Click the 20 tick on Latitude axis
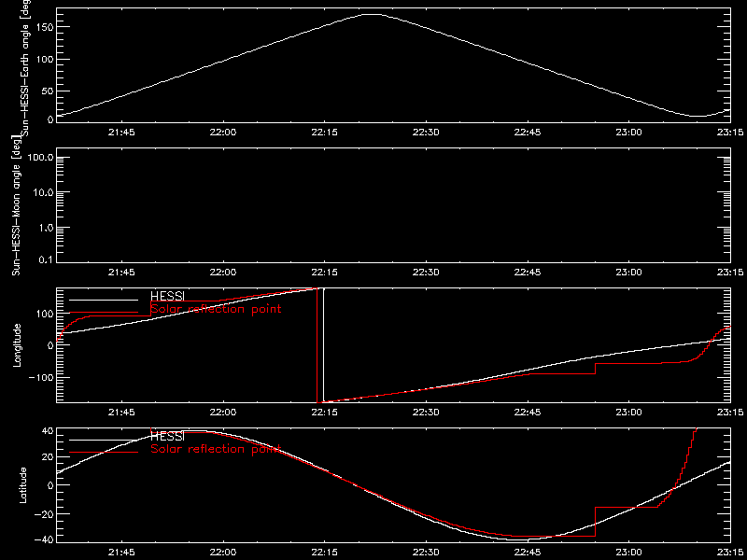This screenshot has height=560, width=747. point(47,457)
